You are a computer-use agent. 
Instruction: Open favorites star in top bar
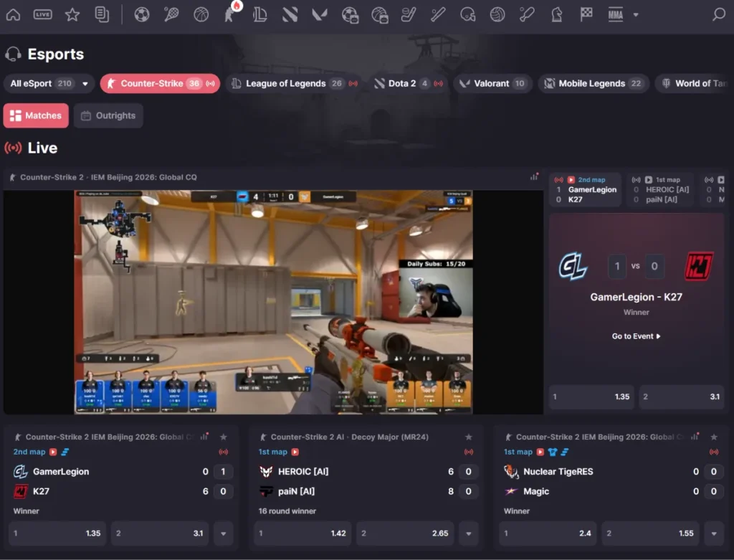click(72, 14)
